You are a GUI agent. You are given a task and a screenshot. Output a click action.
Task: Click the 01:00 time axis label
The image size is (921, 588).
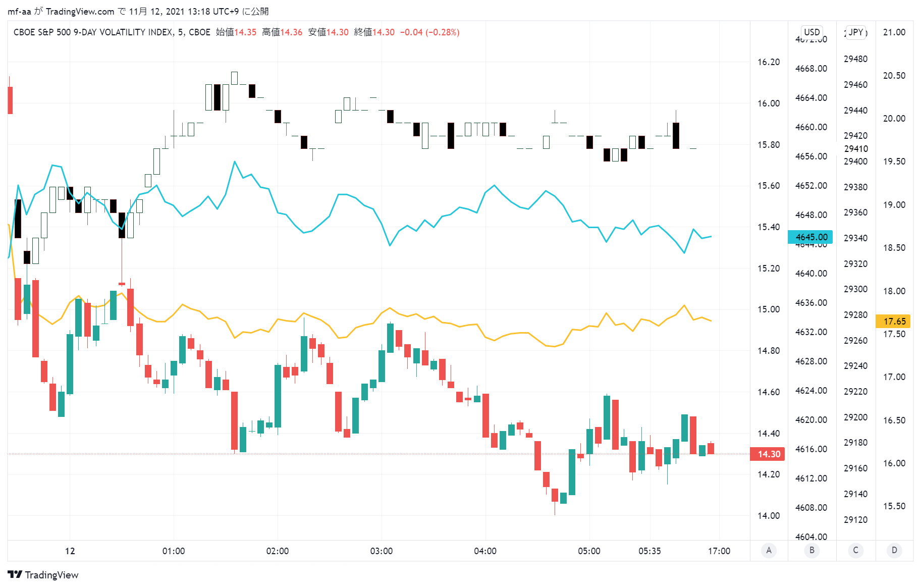pos(174,551)
